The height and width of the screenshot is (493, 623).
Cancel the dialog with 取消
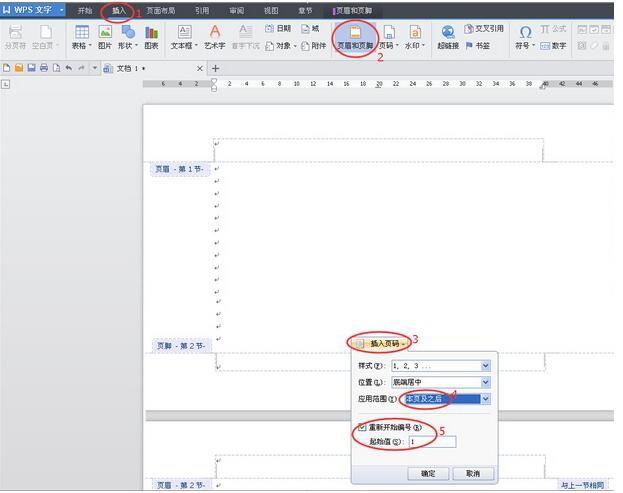pos(473,474)
